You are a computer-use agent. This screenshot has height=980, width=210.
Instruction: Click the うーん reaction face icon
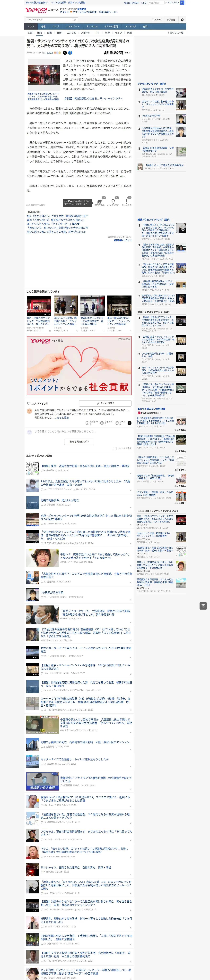click(117, 423)
